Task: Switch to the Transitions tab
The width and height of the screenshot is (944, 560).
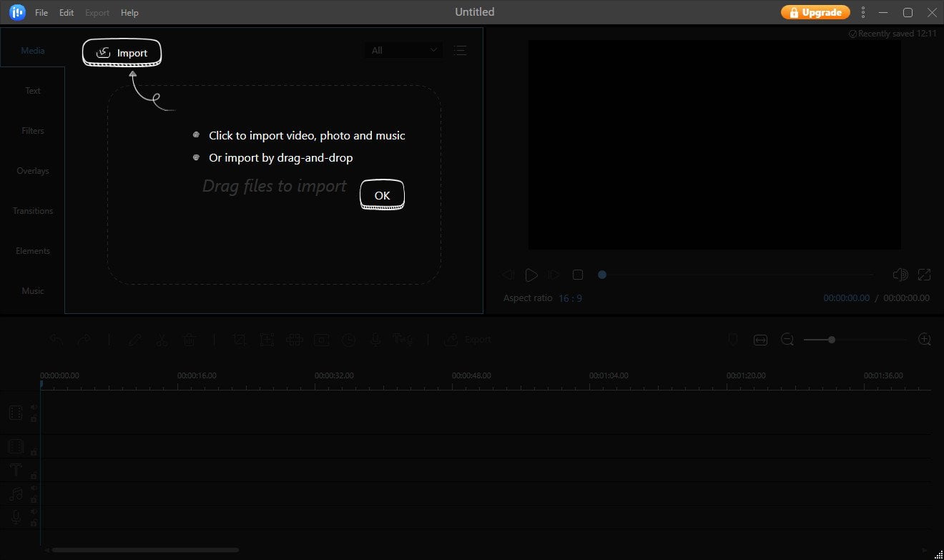Action: [33, 211]
